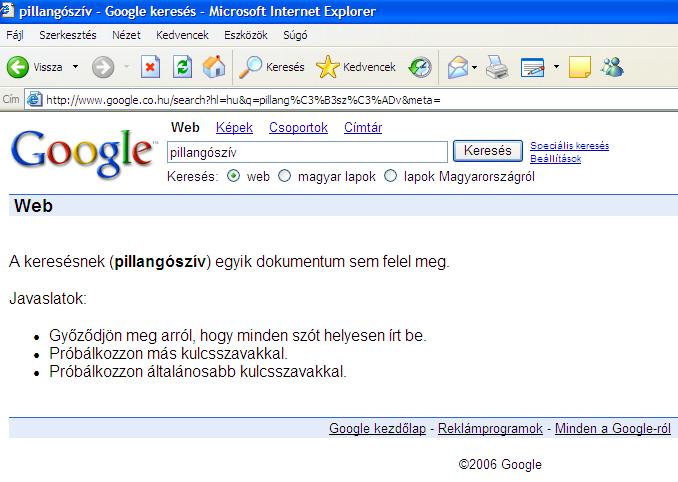Open the Eszközök menu
Screen dimensions: 678x482
(246, 35)
